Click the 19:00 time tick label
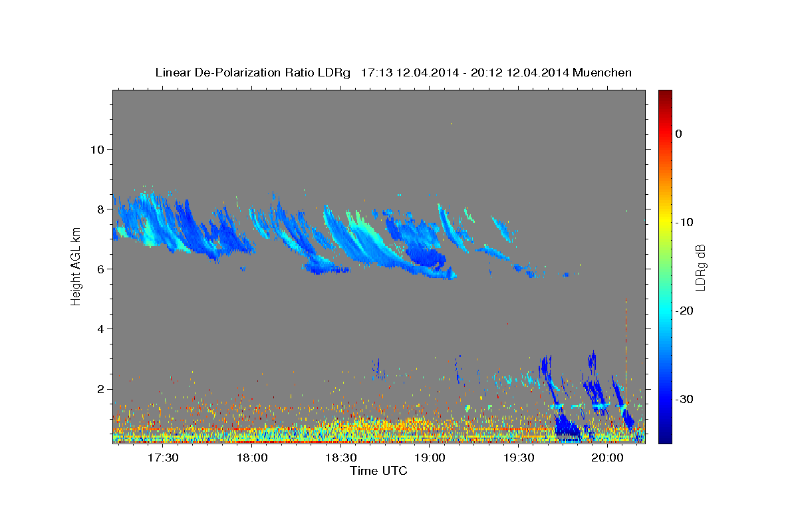 [x=430, y=458]
